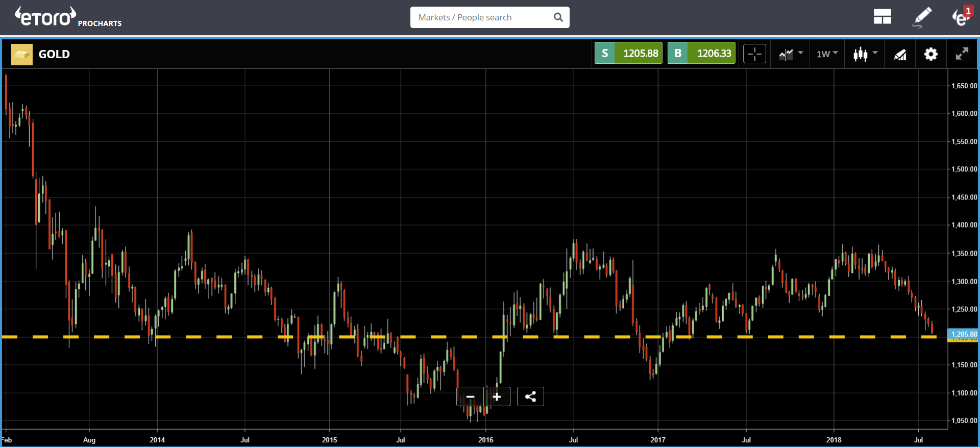Click the 2017 date axis label
The width and height of the screenshot is (980, 447).
658,440
